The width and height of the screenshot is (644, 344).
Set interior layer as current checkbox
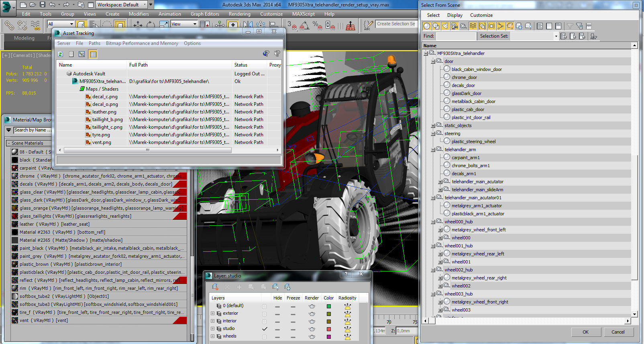point(264,321)
